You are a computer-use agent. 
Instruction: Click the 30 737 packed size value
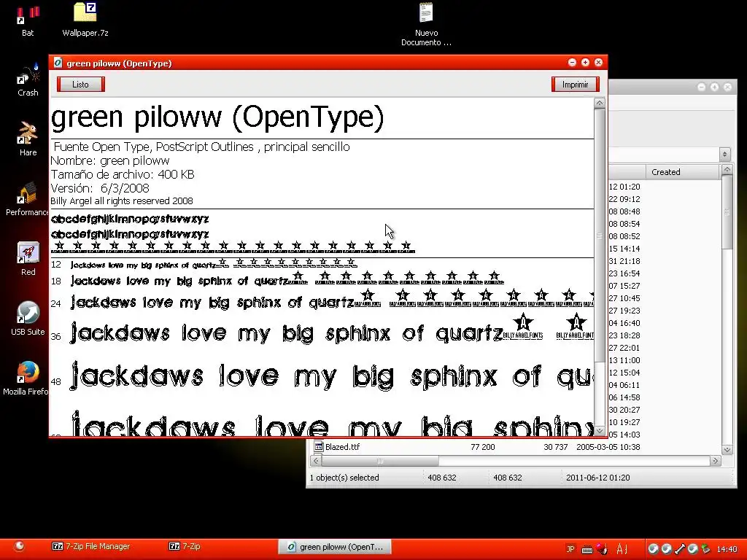click(555, 447)
